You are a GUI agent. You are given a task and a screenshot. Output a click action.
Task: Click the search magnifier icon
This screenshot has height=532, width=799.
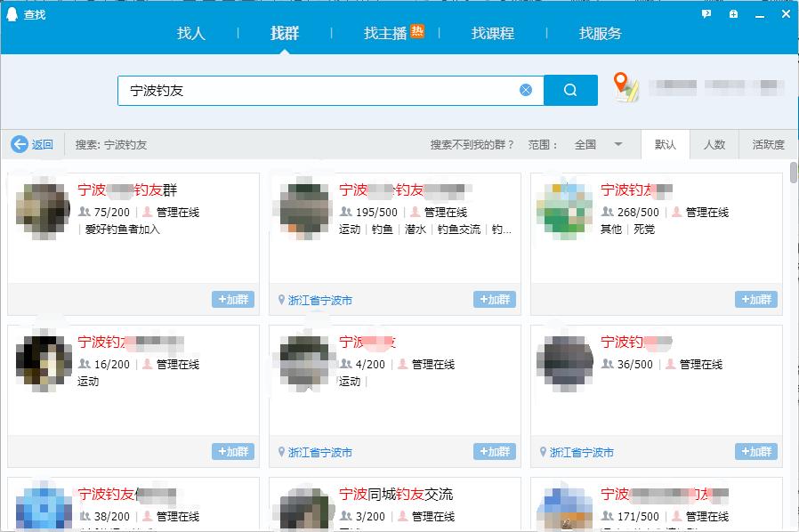(x=570, y=90)
